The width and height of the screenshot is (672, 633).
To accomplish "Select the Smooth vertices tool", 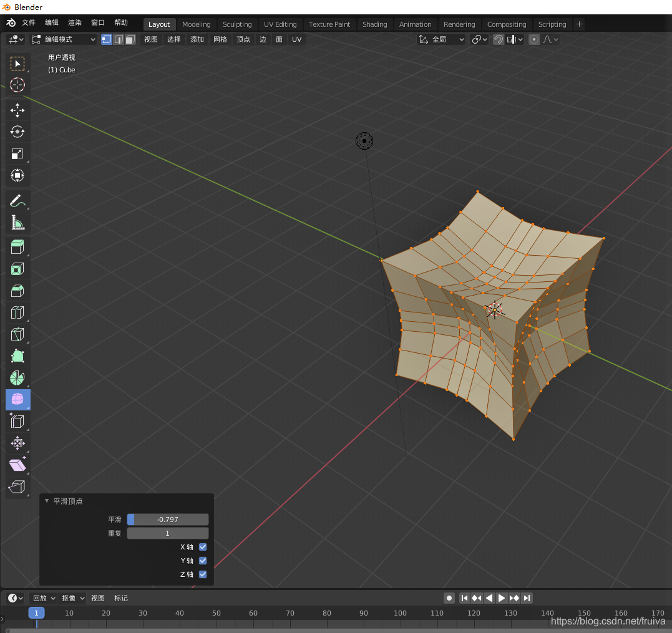I will click(17, 400).
